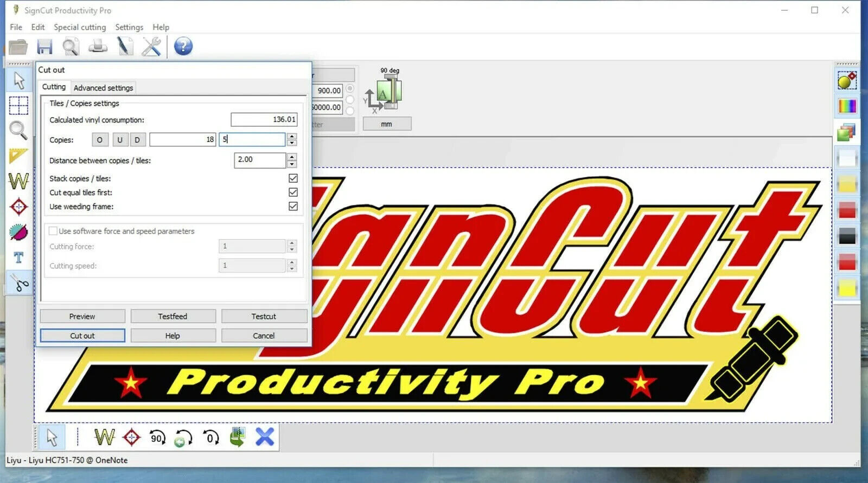Open the Help menu
The height and width of the screenshot is (483, 868).
pyautogui.click(x=161, y=27)
